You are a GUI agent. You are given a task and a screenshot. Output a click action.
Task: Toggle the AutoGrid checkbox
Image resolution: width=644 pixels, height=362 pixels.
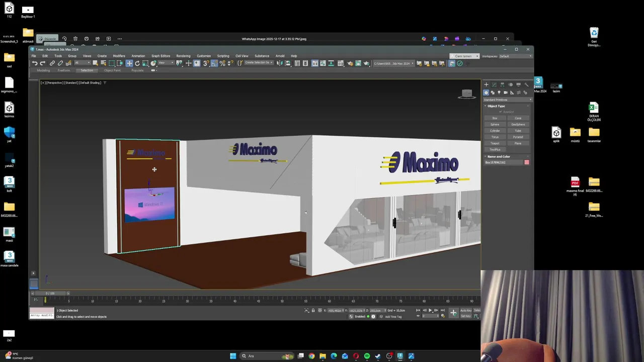[x=507, y=112]
